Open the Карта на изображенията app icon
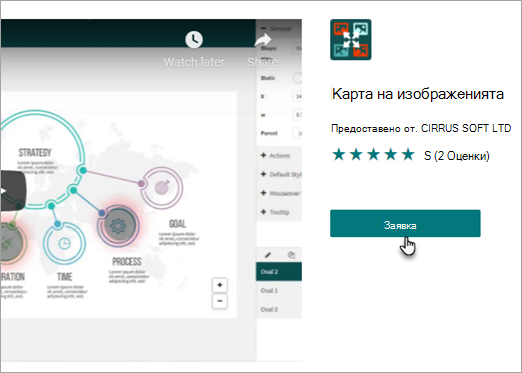This screenshot has height=373, width=522. (351, 40)
